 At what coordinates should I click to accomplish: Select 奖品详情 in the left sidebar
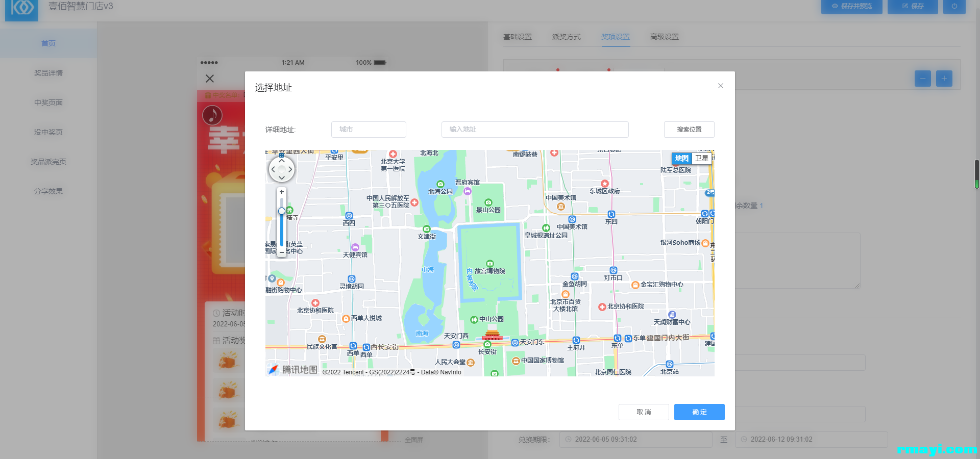tap(48, 73)
